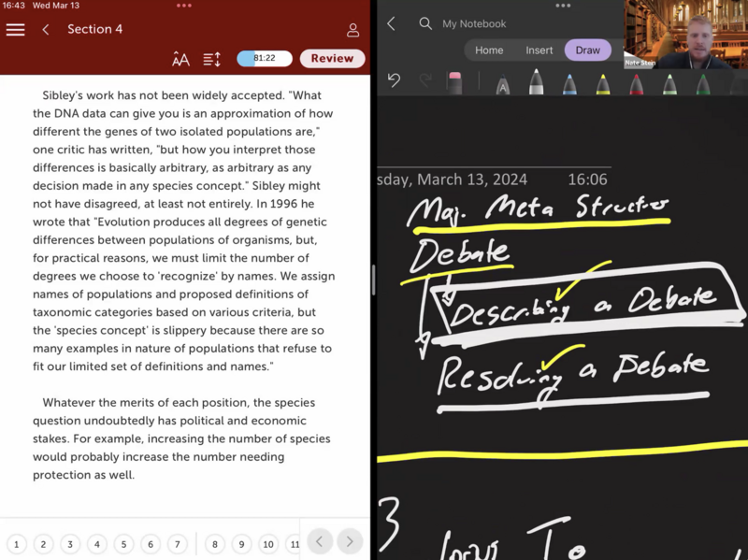Open line spacing options
Image resolution: width=748 pixels, height=560 pixels.
[212, 59]
